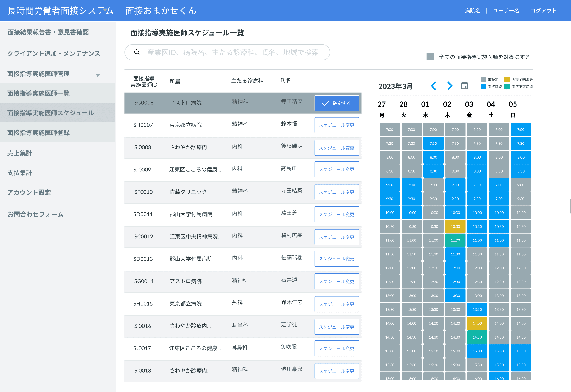The height and width of the screenshot is (392, 571).
Task: Check 全ての面接指導実施医師を対象にする checkbox
Action: [430, 57]
